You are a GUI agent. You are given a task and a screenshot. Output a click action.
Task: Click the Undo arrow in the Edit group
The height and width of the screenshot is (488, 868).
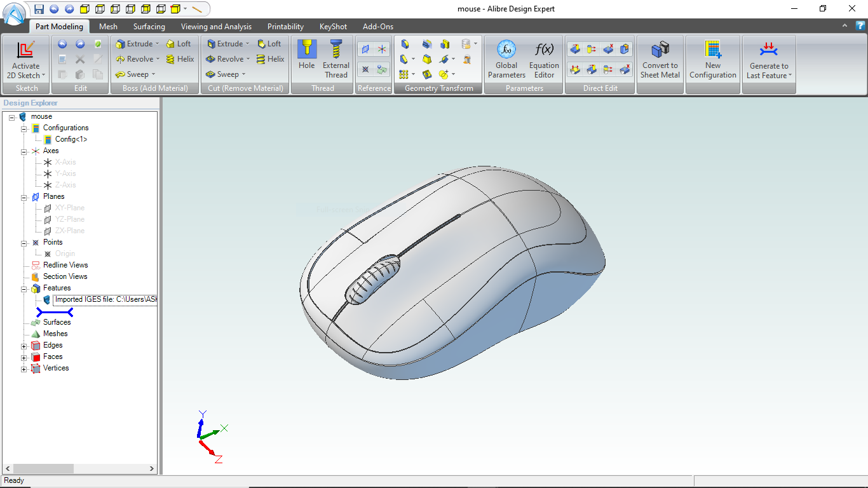(x=62, y=44)
